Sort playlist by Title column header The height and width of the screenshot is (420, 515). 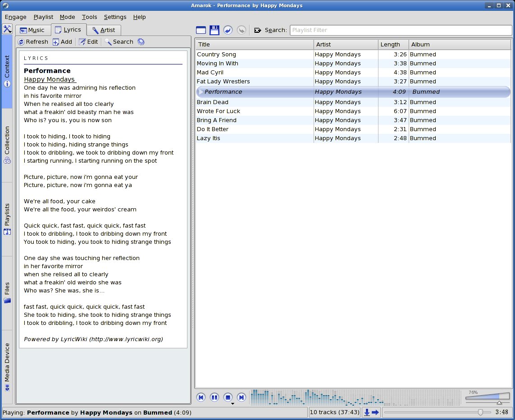[x=255, y=44]
